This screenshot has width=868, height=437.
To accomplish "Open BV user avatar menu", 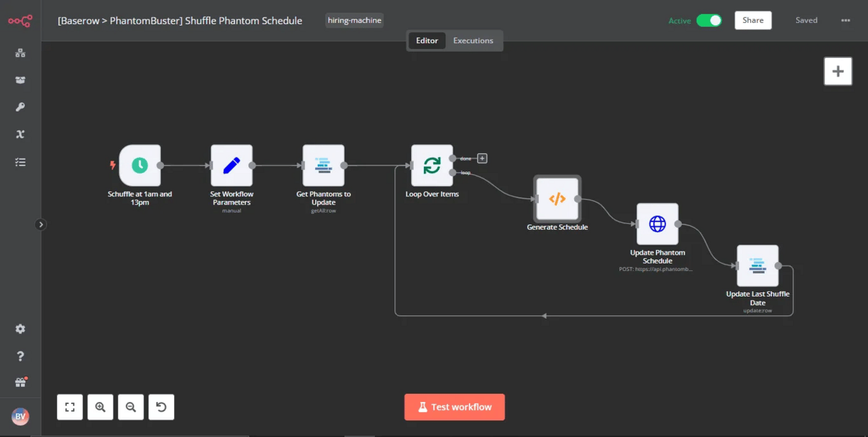I will (x=20, y=417).
